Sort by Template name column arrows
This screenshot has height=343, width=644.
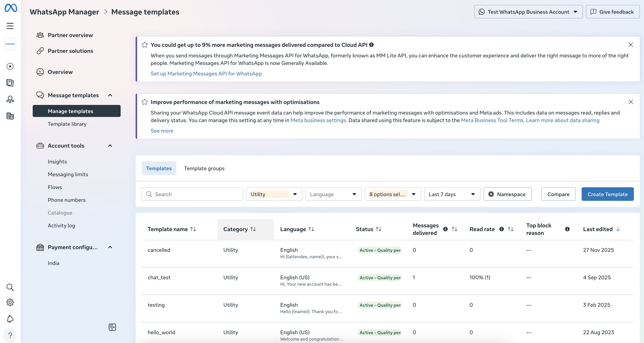[x=193, y=229]
